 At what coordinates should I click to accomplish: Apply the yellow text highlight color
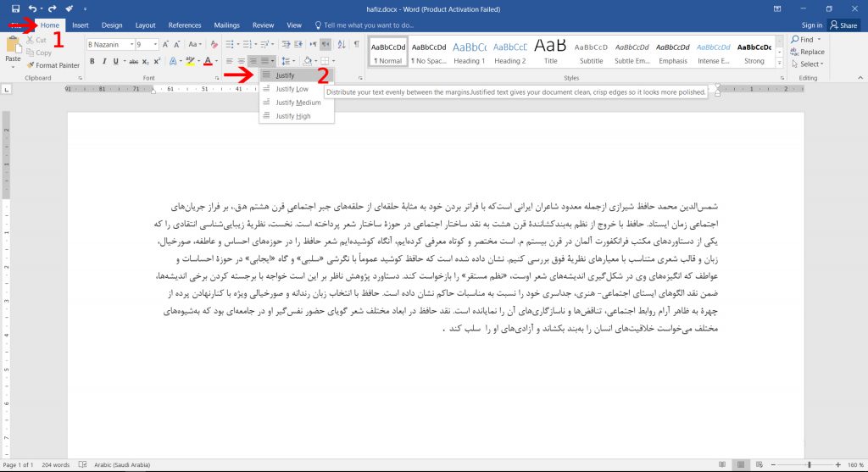point(191,61)
